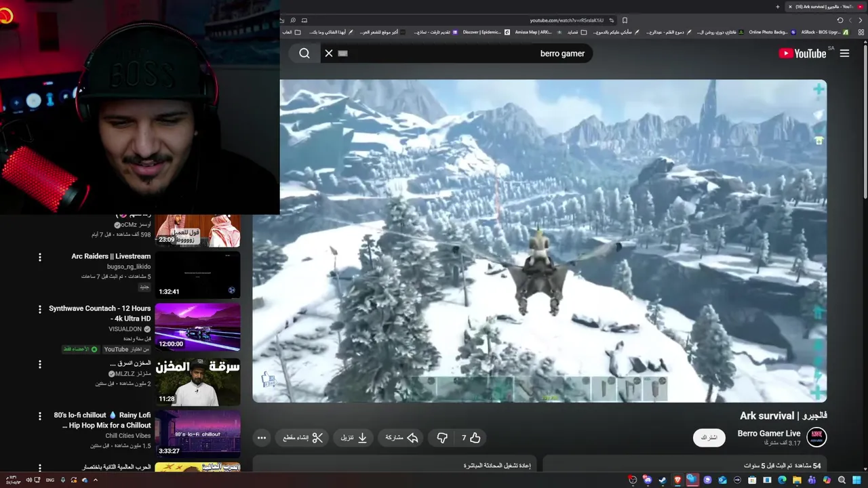Image resolution: width=868 pixels, height=488 pixels.
Task: Click the Ark survival video player
Action: pos(540,241)
